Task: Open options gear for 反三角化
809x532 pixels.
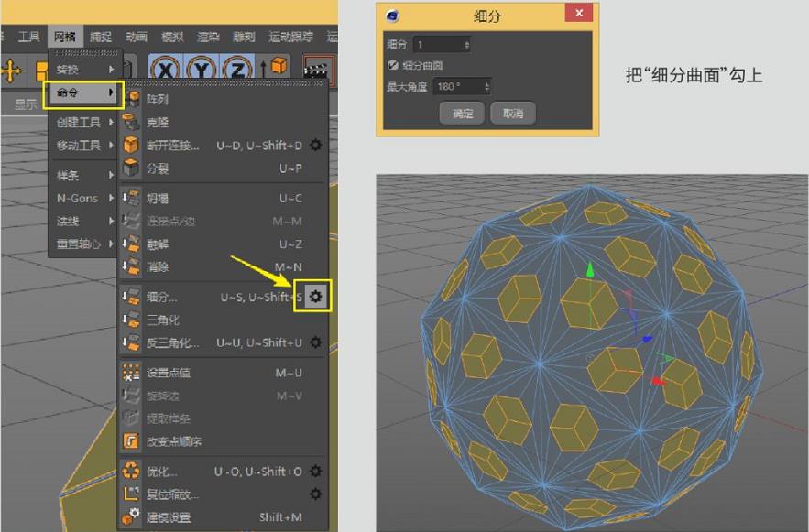Action: click(x=315, y=342)
